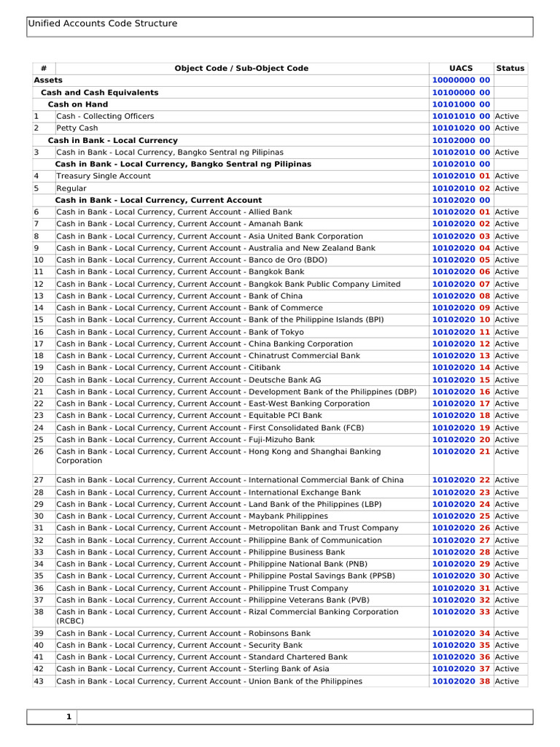Select the Robinsons Bank row
Viewport: 560px width, 747px height.
coord(280,634)
